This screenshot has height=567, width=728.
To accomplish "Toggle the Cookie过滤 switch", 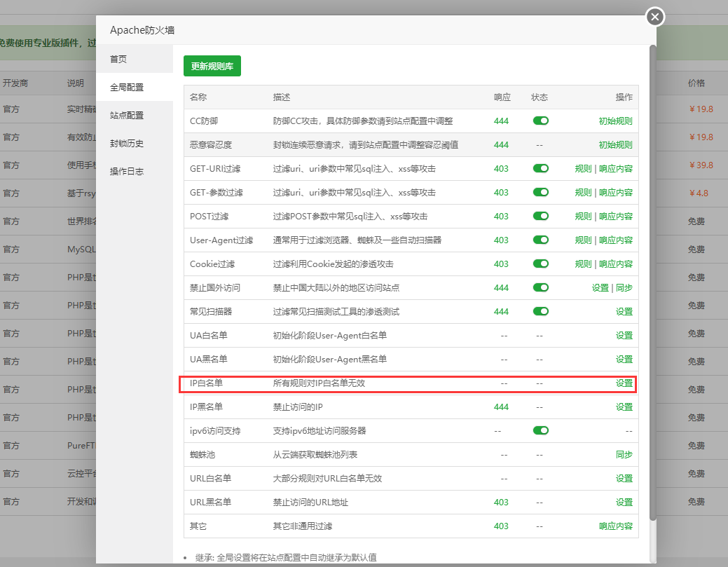I will pos(541,264).
